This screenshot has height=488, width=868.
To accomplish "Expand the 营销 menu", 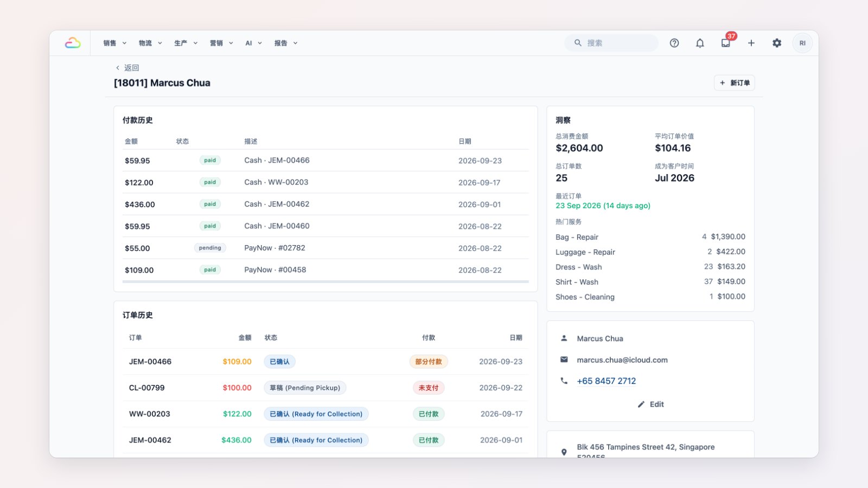I will [221, 43].
